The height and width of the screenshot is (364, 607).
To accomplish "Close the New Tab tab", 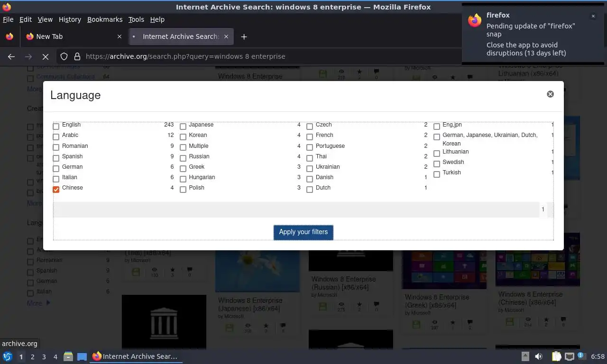I will (x=119, y=36).
